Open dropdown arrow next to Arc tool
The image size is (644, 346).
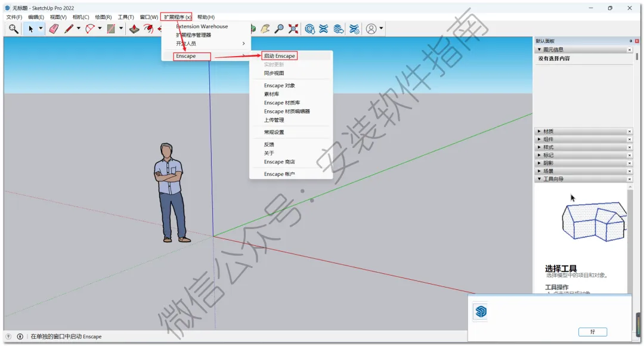(100, 29)
